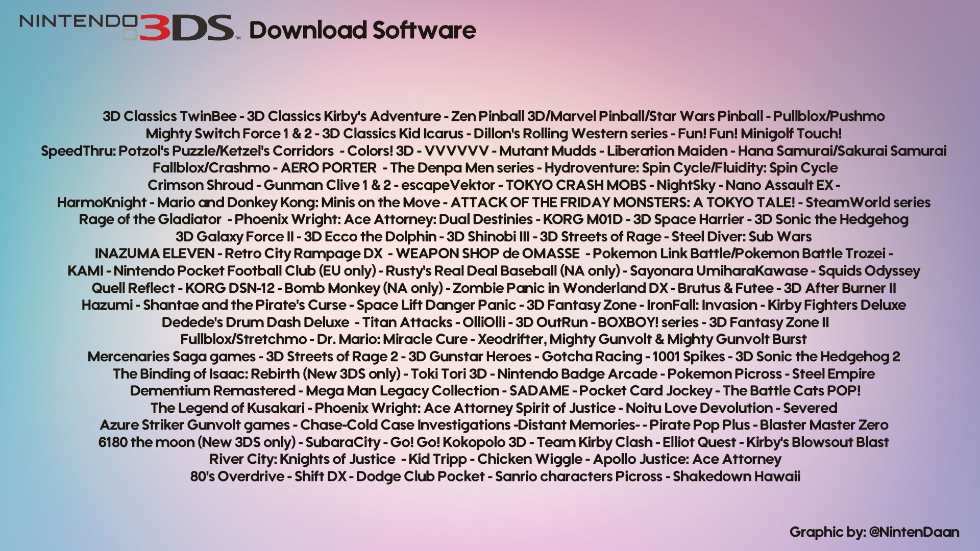Select 'Quell Reflect' entry

tap(133, 288)
